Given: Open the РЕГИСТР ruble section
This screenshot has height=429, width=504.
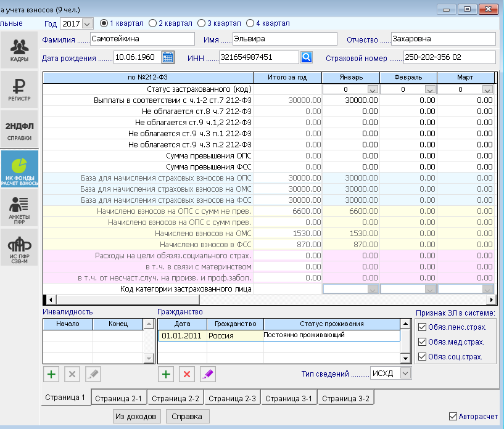Looking at the screenshot, I should pyautogui.click(x=19, y=89).
